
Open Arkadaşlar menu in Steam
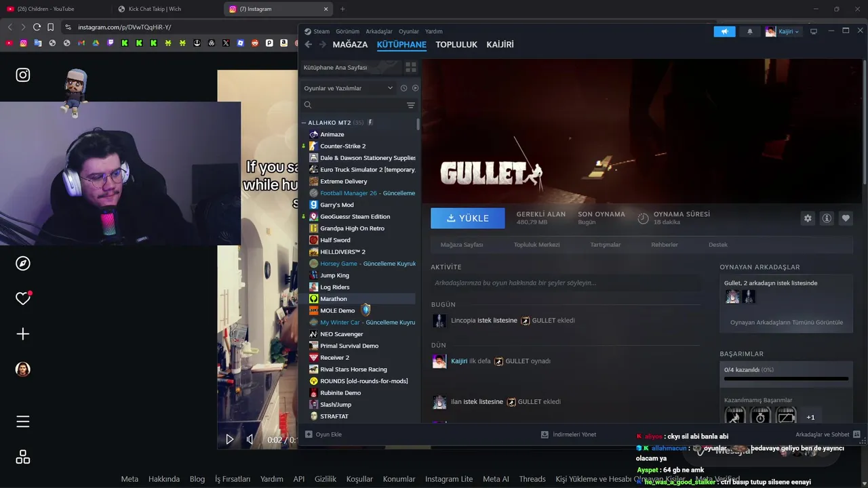pos(379,31)
